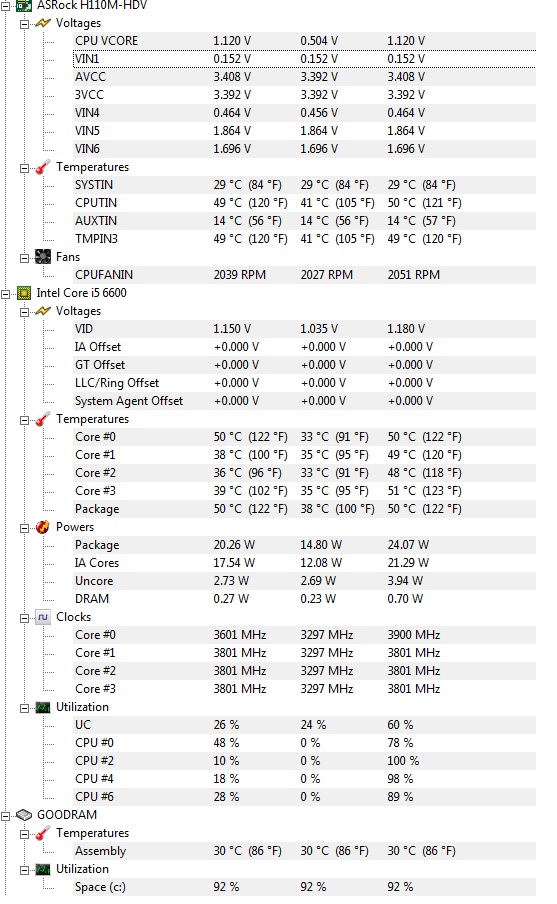Click the Clocks waveform icon
The height and width of the screenshot is (904, 557).
(43, 617)
